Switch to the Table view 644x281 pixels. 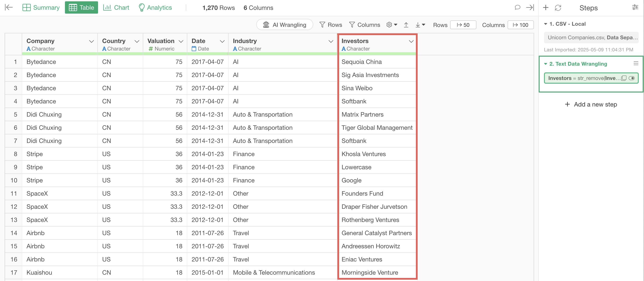pyautogui.click(x=81, y=7)
